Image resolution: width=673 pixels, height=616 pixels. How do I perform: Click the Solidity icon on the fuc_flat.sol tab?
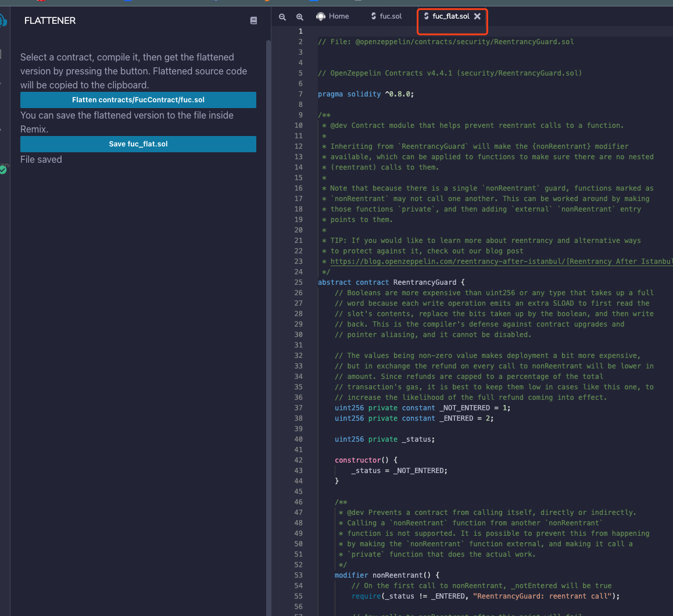pyautogui.click(x=427, y=16)
